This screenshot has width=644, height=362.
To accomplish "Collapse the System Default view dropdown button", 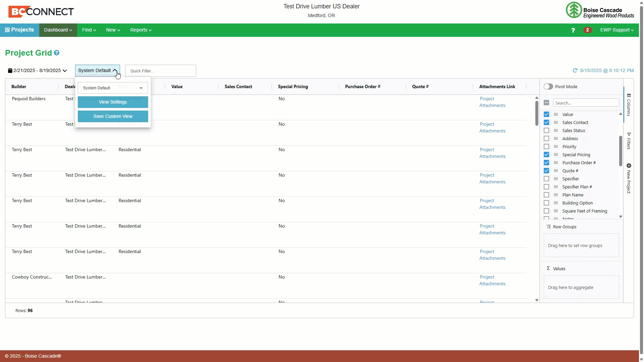I will (97, 70).
